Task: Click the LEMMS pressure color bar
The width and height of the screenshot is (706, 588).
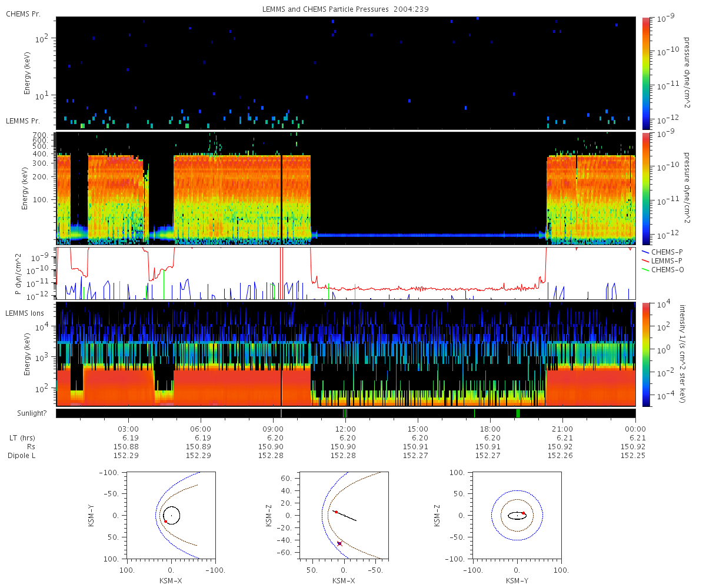Action: 646,188
